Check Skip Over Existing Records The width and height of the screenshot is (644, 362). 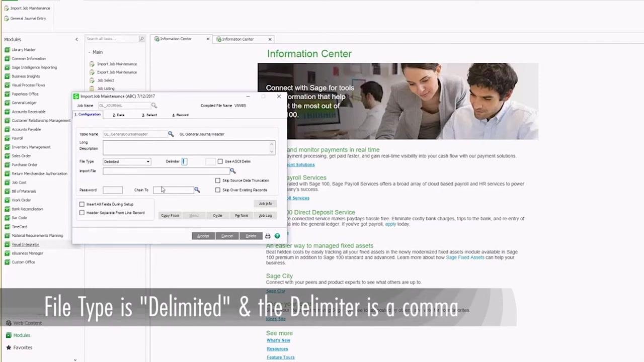pyautogui.click(x=218, y=190)
